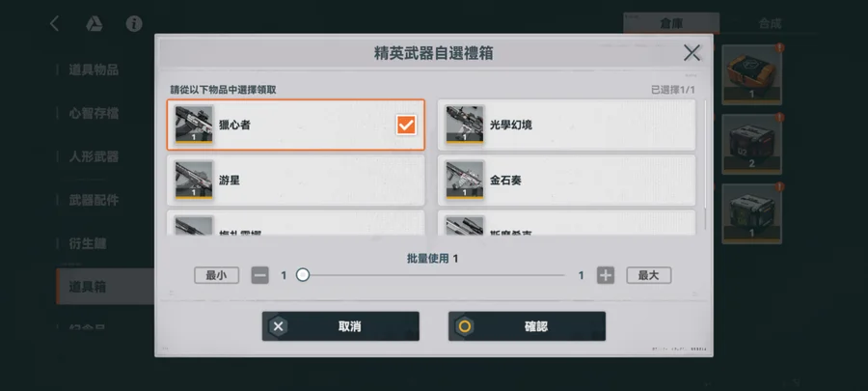
Task: Open the info circle icon
Action: pos(134,24)
